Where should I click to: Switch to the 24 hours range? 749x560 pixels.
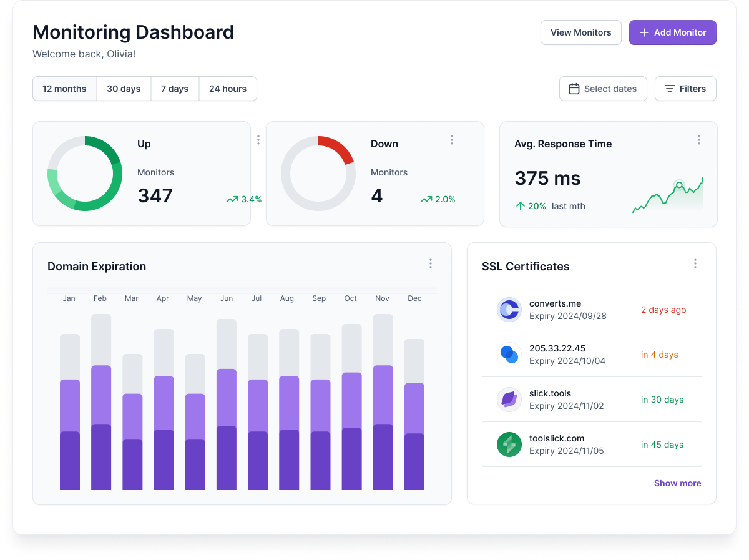click(x=228, y=89)
